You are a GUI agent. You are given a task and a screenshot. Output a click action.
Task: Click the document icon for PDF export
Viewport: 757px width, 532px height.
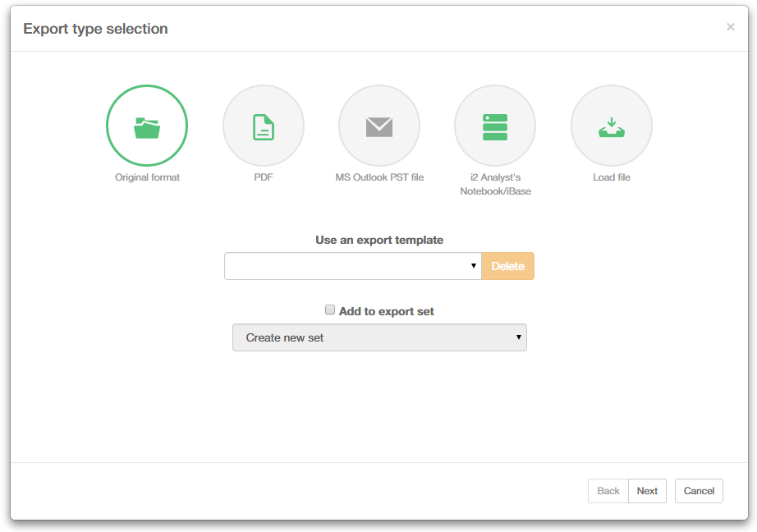tap(264, 125)
